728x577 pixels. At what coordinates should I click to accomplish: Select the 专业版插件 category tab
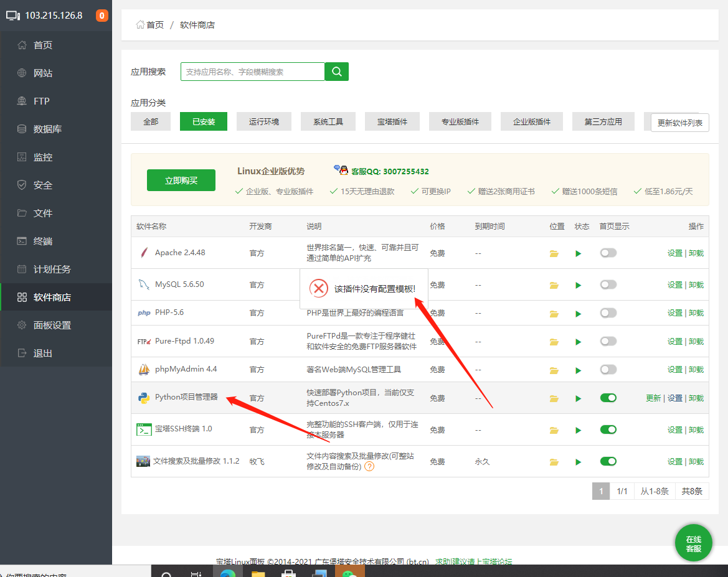tap(460, 121)
